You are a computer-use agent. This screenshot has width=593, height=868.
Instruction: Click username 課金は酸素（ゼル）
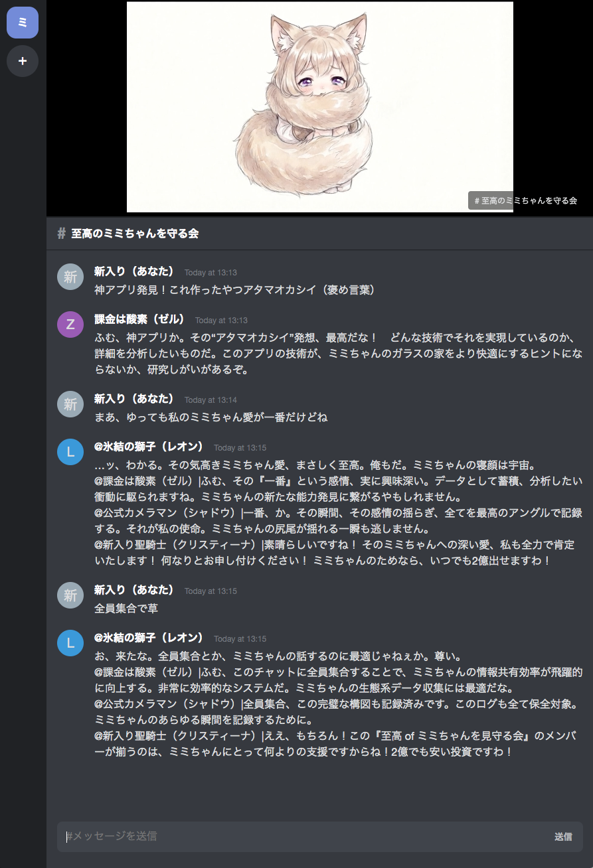tap(139, 319)
